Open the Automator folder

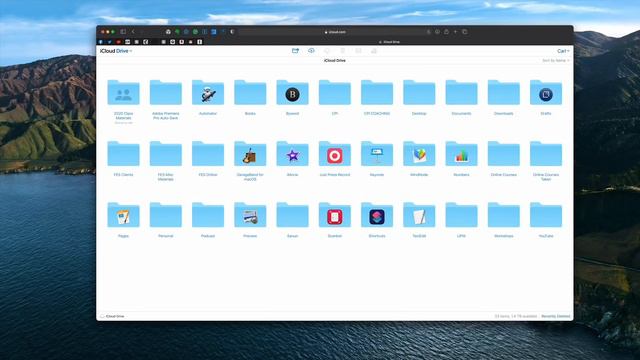[208, 93]
